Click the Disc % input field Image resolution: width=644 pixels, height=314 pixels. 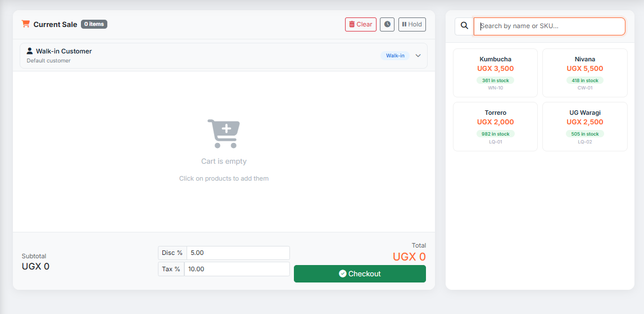pyautogui.click(x=238, y=253)
